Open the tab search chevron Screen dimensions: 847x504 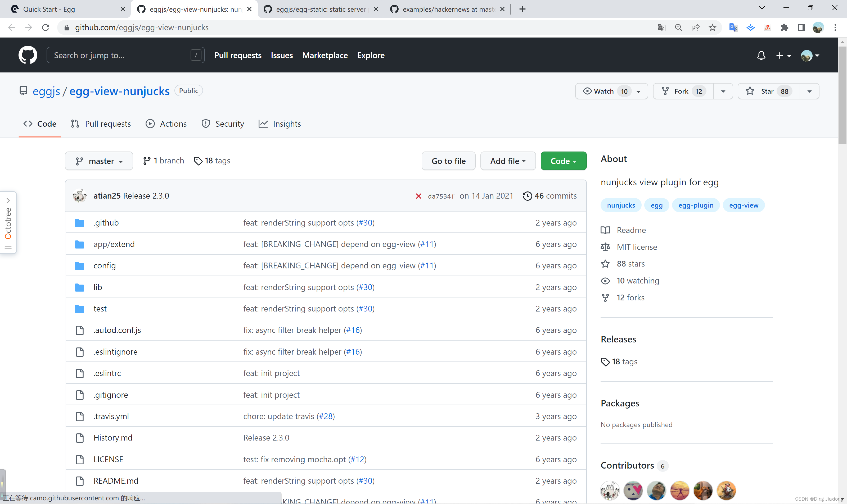(762, 8)
